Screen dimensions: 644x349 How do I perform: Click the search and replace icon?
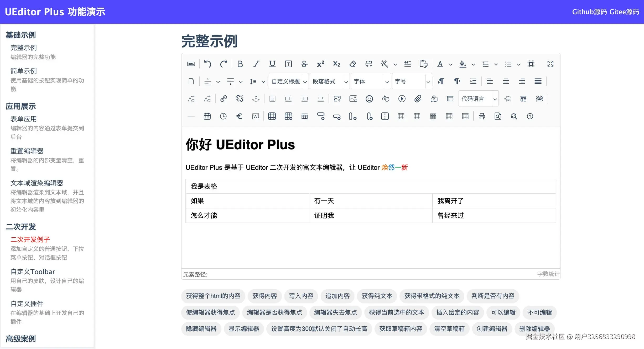514,116
